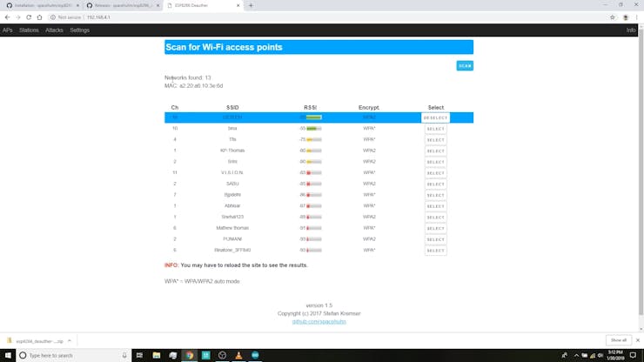This screenshot has width=644, height=362.
Task: Select the channel 10 network below the highlighted row
Action: point(436,129)
